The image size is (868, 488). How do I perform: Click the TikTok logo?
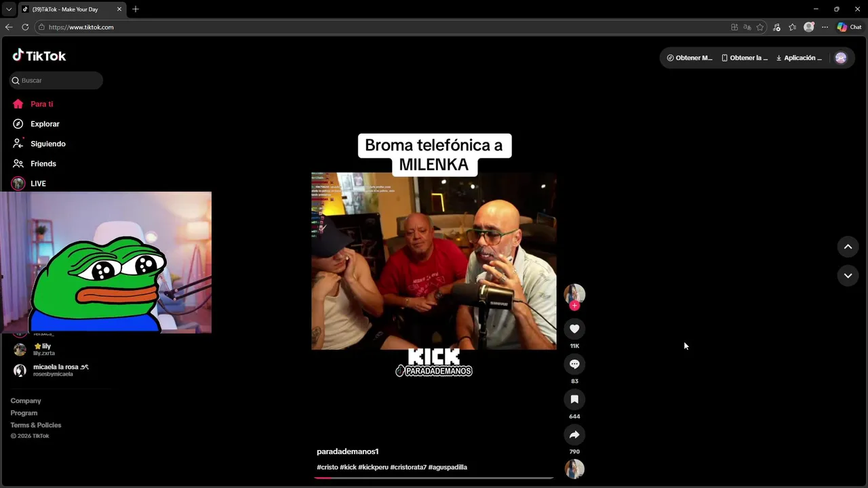click(39, 56)
